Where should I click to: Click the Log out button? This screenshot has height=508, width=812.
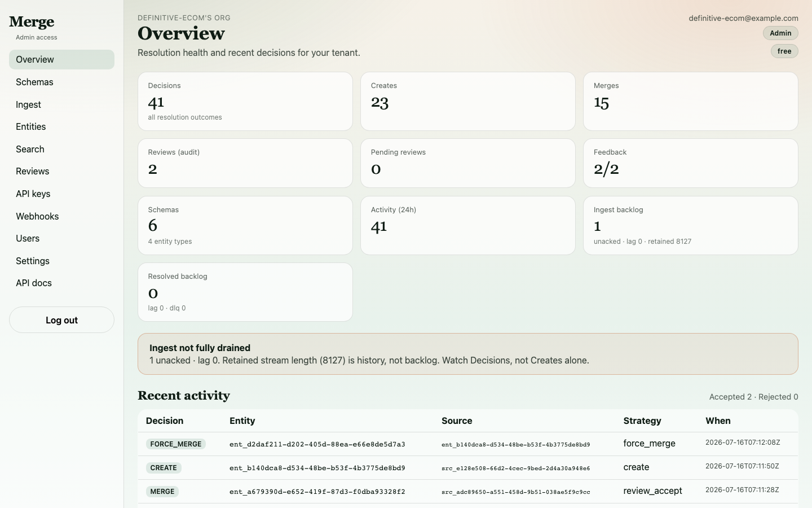(61, 320)
